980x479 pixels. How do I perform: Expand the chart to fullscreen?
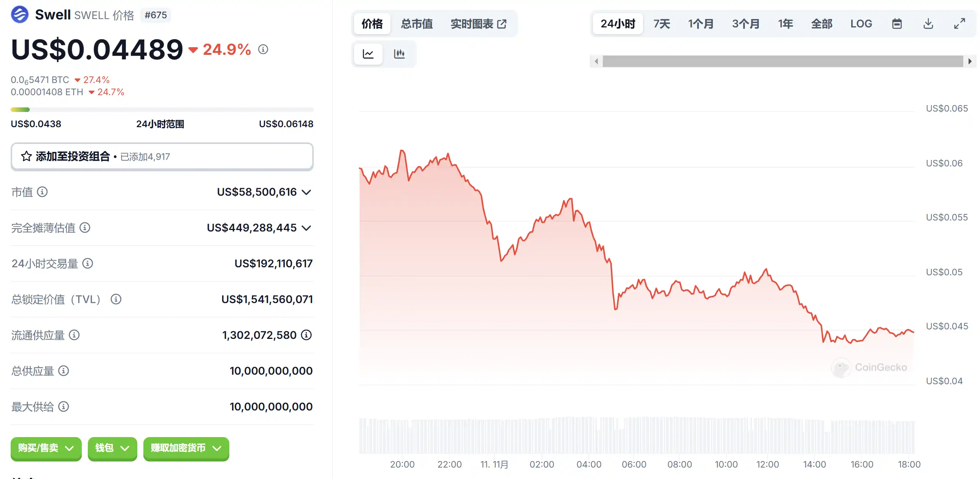tap(959, 24)
